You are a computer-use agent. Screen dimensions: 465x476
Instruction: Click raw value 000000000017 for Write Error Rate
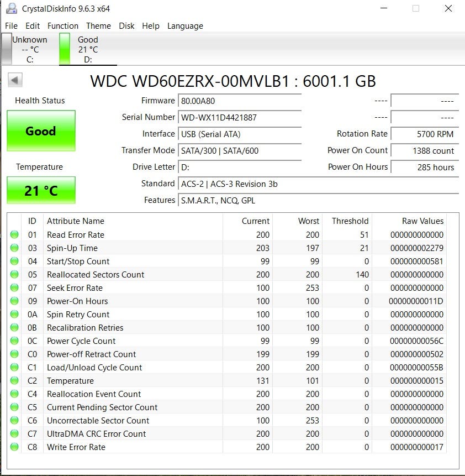click(417, 447)
